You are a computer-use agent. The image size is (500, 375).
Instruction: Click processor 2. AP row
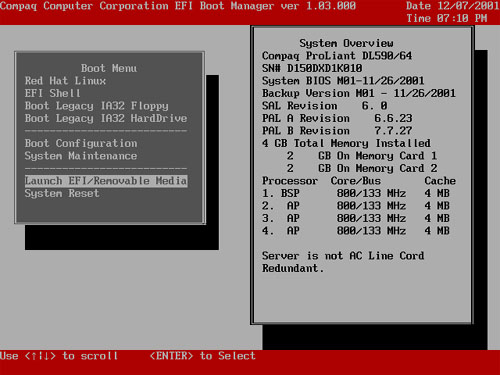point(356,206)
